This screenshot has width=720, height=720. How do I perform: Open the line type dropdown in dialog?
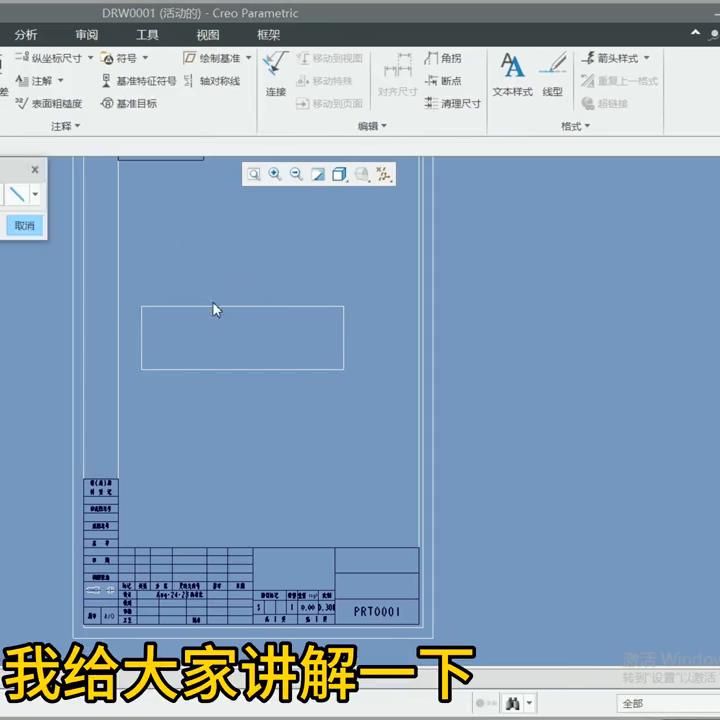(35, 194)
